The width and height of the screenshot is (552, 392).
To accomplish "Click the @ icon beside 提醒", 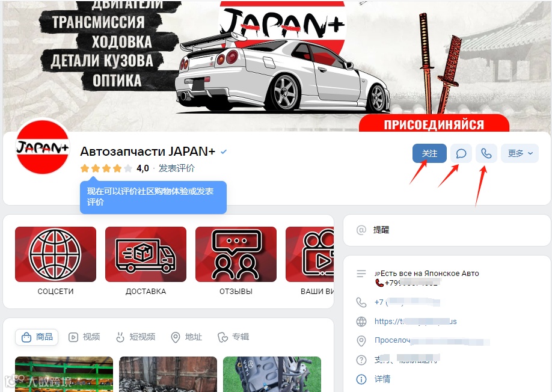I will coord(361,230).
